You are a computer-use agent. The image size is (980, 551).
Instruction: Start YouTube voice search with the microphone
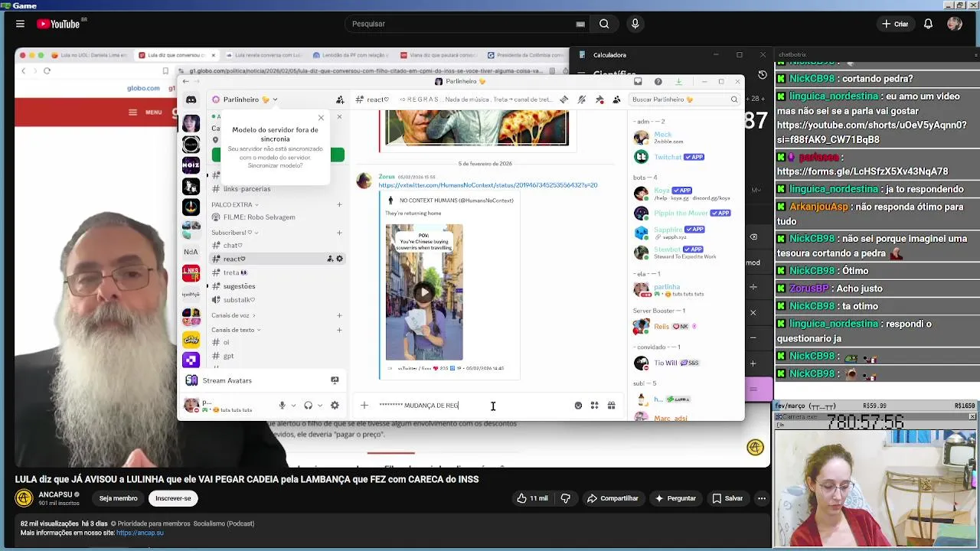click(635, 24)
